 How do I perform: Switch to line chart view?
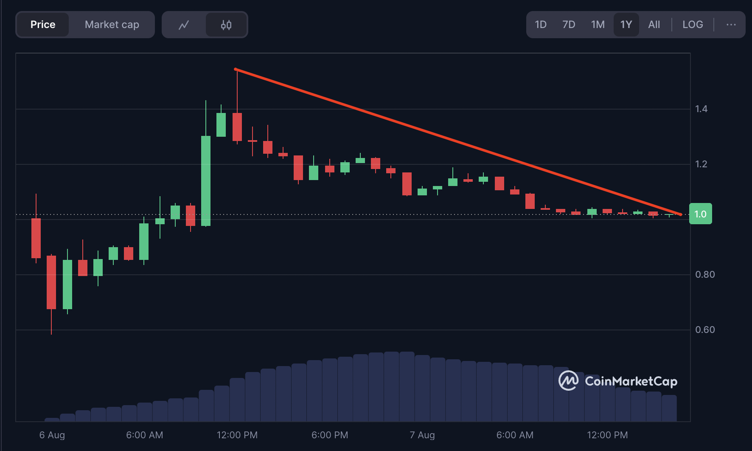tap(184, 25)
